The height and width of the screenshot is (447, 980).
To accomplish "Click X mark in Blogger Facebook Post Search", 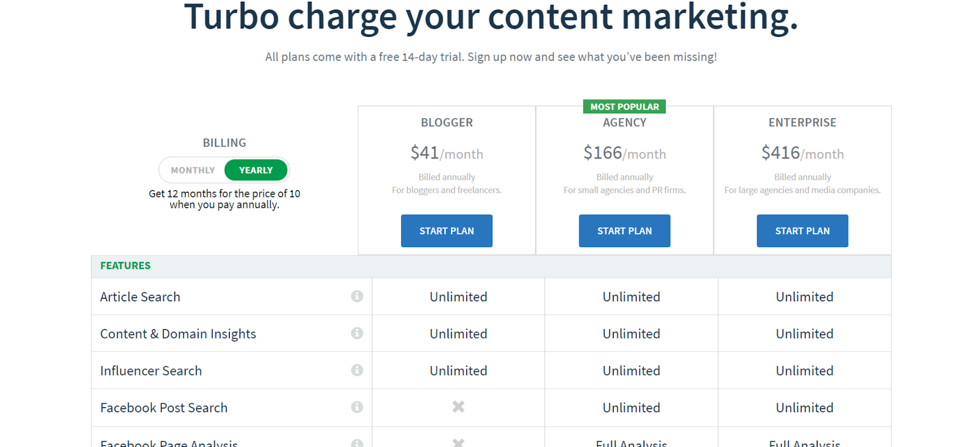I will coord(458,407).
